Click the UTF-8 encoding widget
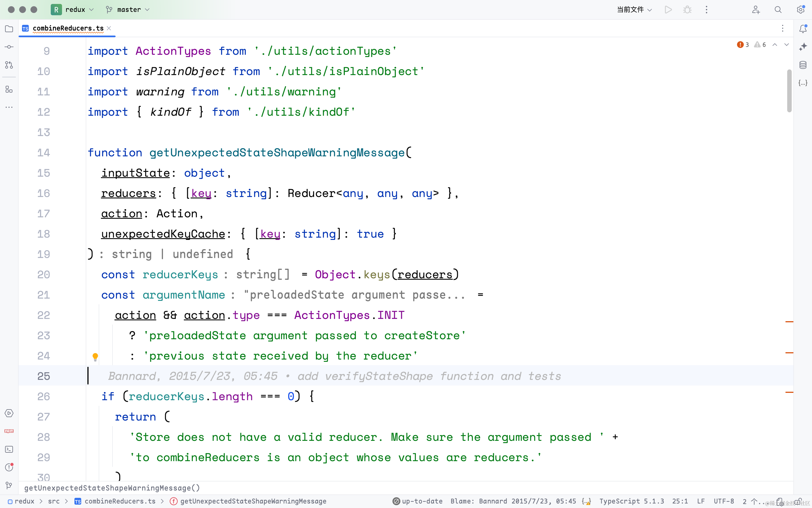 (724, 501)
